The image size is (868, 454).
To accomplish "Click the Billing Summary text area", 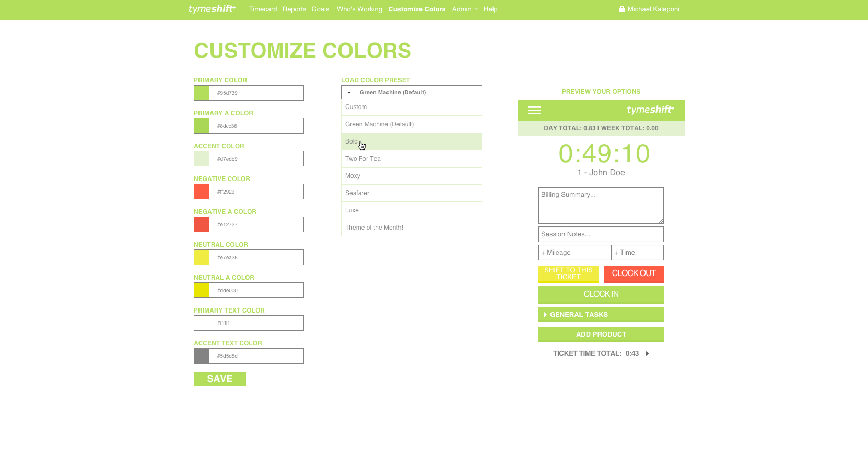I will 601,206.
